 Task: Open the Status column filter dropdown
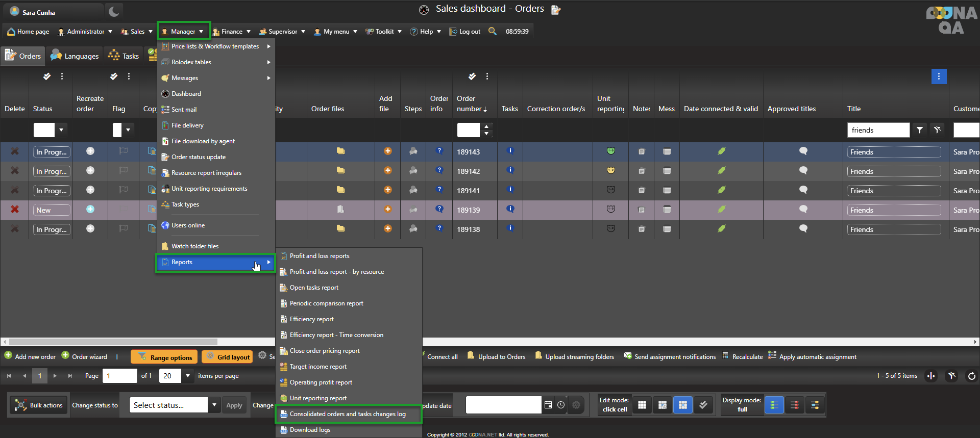point(61,130)
